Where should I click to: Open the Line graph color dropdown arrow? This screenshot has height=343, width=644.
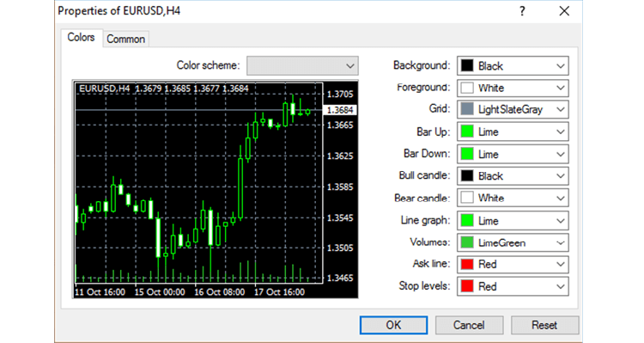pyautogui.click(x=560, y=221)
